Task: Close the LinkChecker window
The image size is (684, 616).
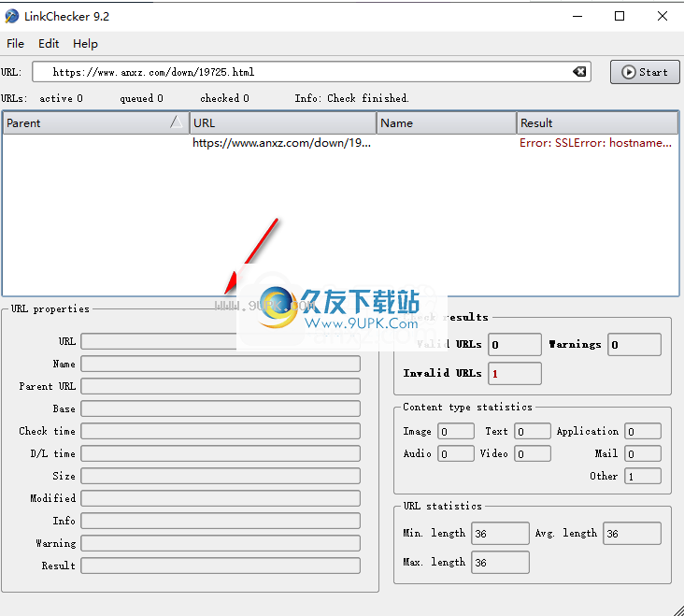Action: 663,17
